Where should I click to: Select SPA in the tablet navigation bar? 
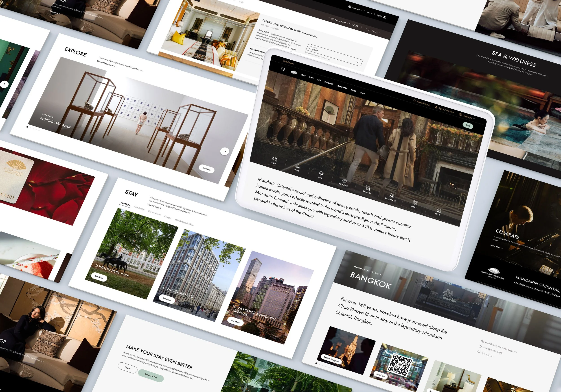point(319,80)
